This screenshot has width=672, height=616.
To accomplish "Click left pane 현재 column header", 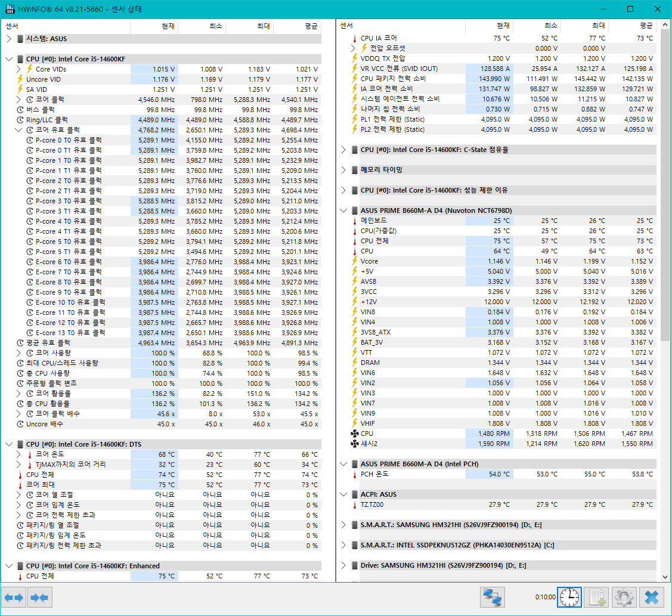I will point(154,26).
